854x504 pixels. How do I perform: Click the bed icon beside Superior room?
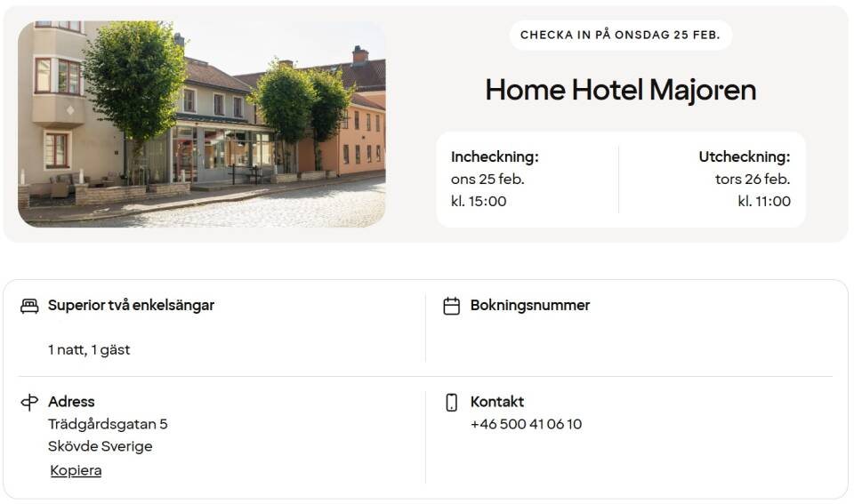pyautogui.click(x=29, y=306)
